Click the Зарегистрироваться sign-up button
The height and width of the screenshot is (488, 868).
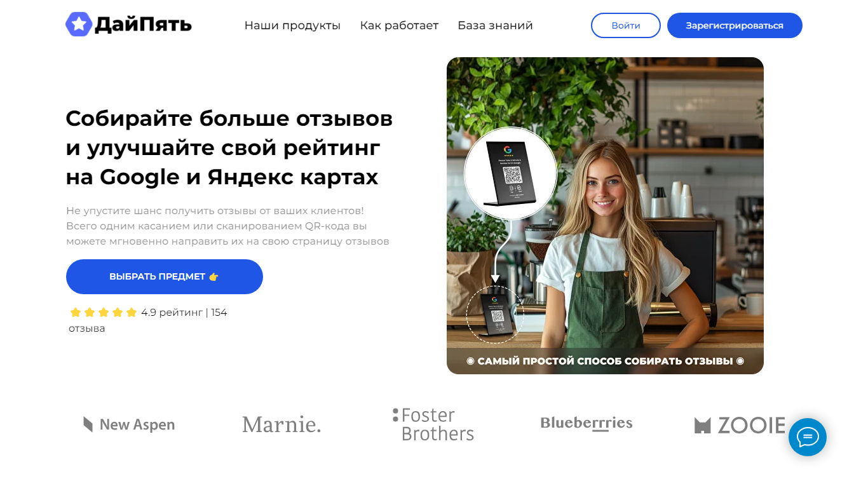(735, 25)
